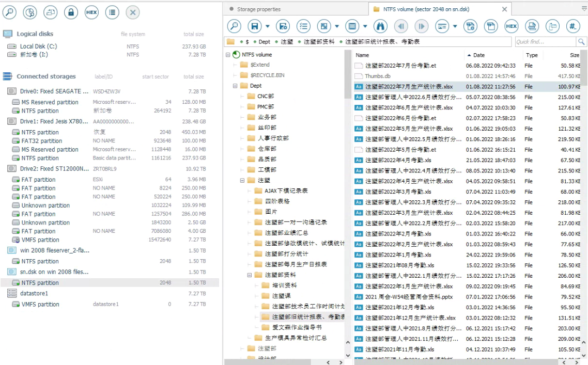This screenshot has width=588, height=365.
Task: Click the folder tree horizontal scroll left arrow
Action: click(x=328, y=362)
